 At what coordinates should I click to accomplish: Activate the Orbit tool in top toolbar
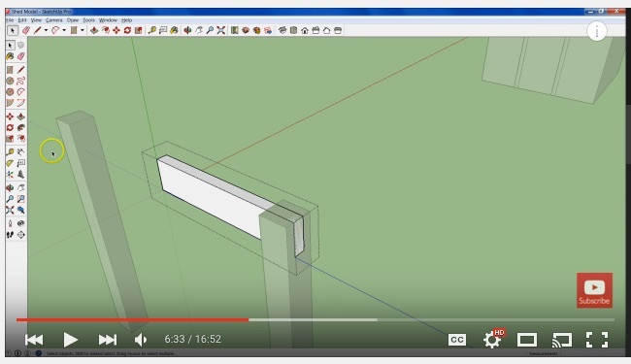pos(187,30)
